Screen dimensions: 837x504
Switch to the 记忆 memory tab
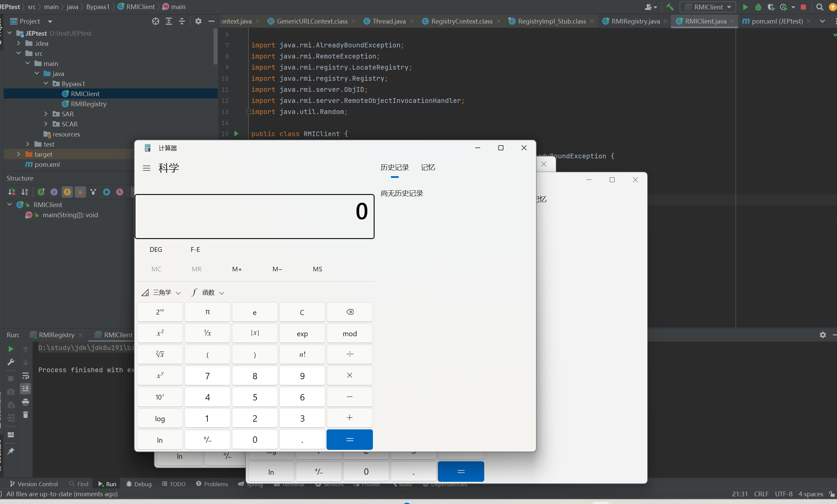click(x=428, y=167)
